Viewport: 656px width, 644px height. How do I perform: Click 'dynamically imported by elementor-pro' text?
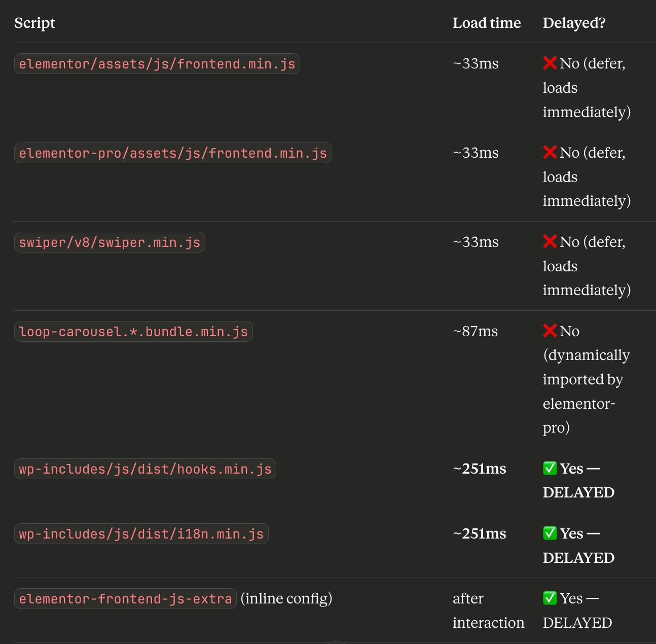(586, 391)
